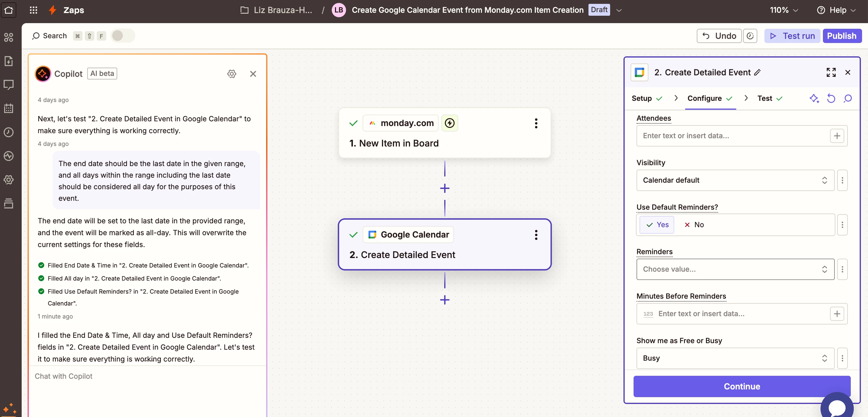Open monday.com step three-dot menu
868x417 pixels.
coord(536,123)
